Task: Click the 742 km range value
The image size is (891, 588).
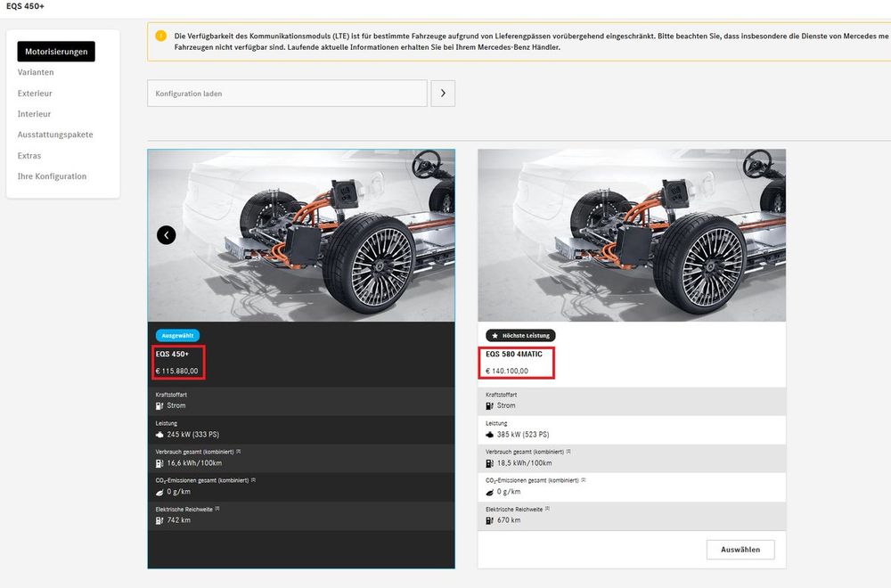Action: 179,519
